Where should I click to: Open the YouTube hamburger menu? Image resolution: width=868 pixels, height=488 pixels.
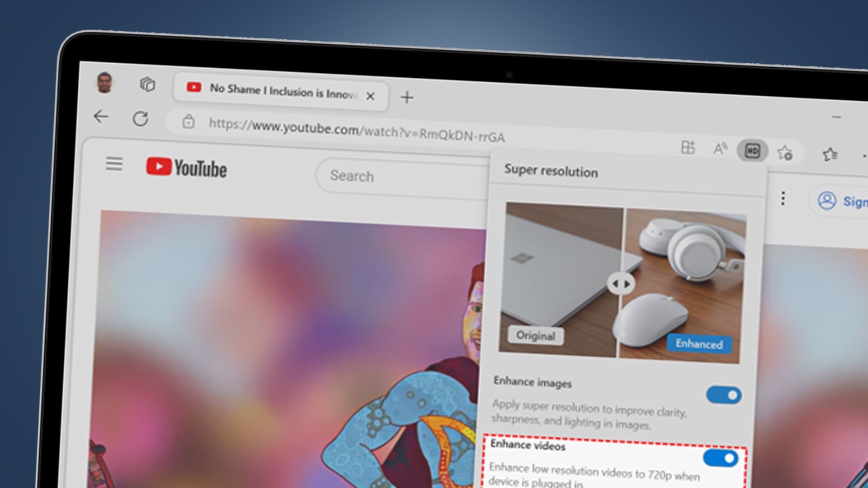114,164
